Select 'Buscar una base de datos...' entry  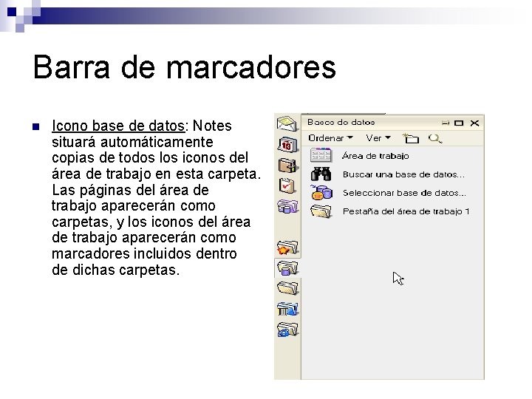point(403,174)
